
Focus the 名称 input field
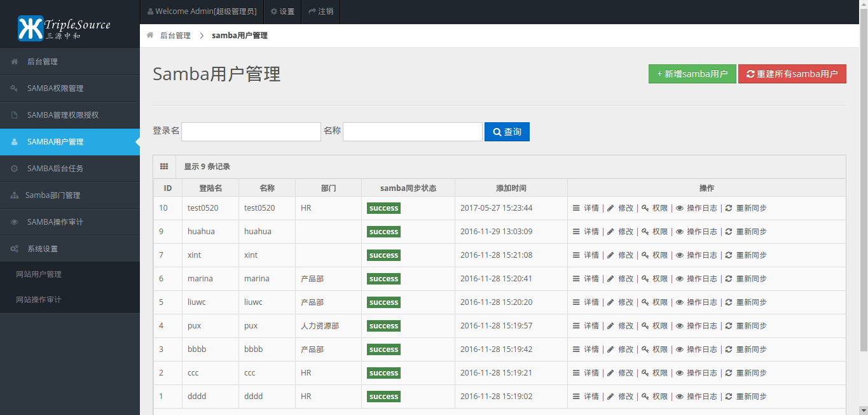coord(413,132)
